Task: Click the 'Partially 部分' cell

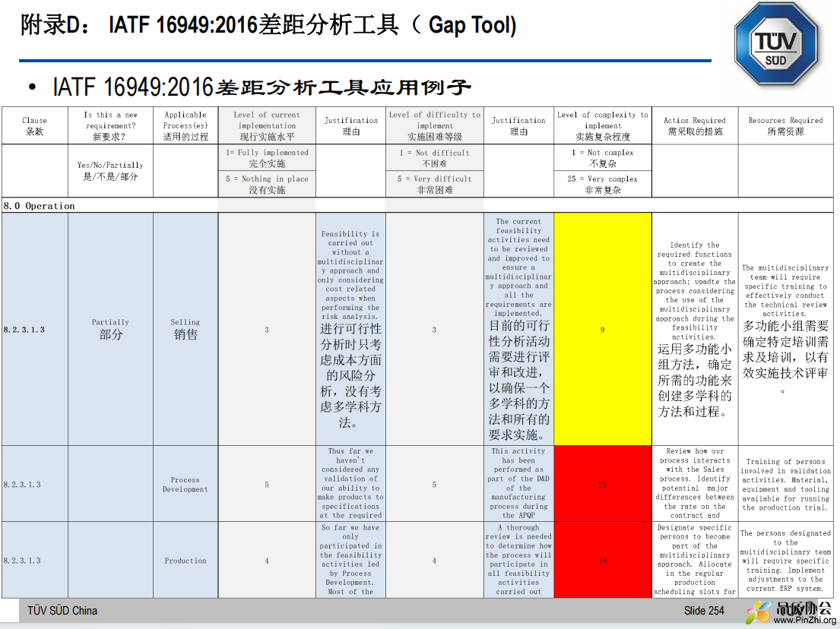Action: click(x=110, y=329)
